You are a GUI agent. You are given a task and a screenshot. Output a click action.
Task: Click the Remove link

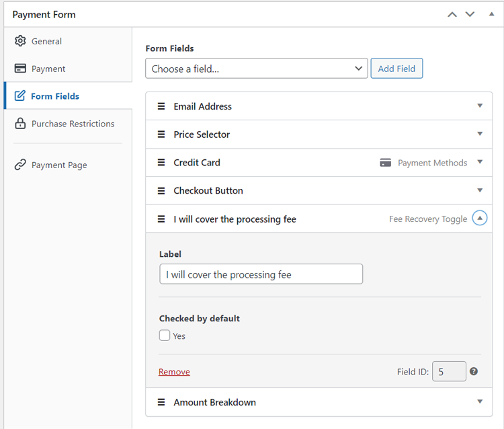[174, 372]
